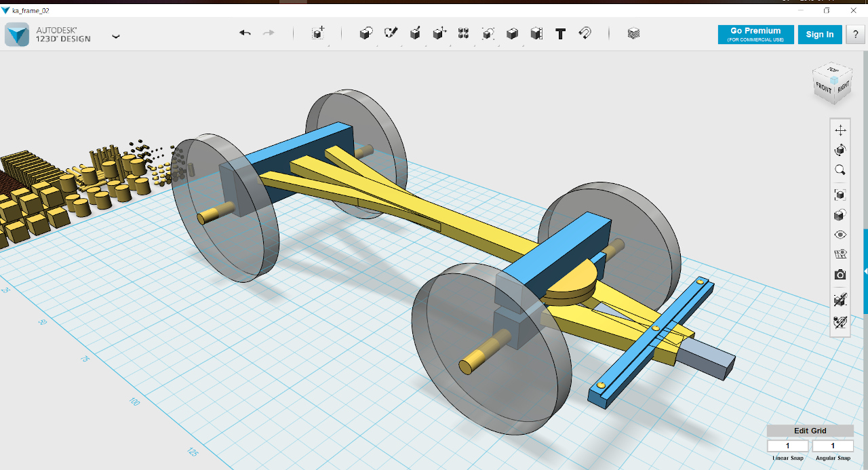
Task: Click the Linear Snap value field
Action: [x=787, y=446]
